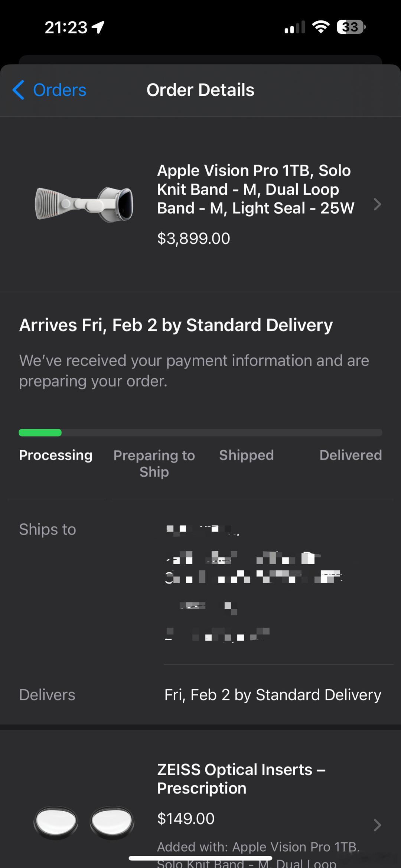Image resolution: width=401 pixels, height=868 pixels.
Task: Tap the cellular signal bars icon
Action: (x=294, y=27)
